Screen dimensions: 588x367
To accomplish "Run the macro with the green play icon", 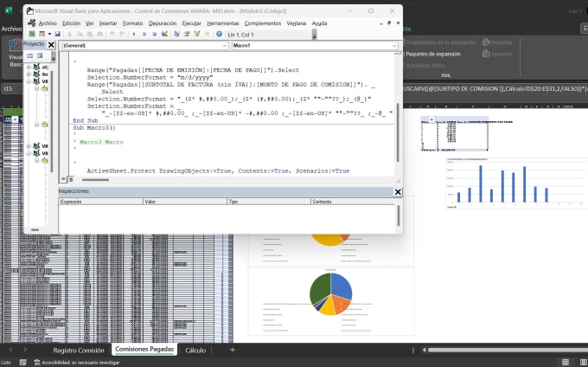I will 134,34.
